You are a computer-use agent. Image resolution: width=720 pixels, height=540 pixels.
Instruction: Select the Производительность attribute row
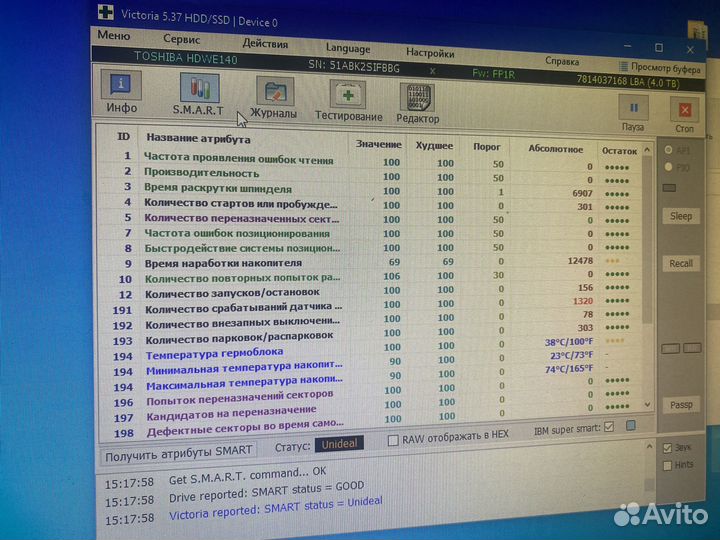point(372,175)
